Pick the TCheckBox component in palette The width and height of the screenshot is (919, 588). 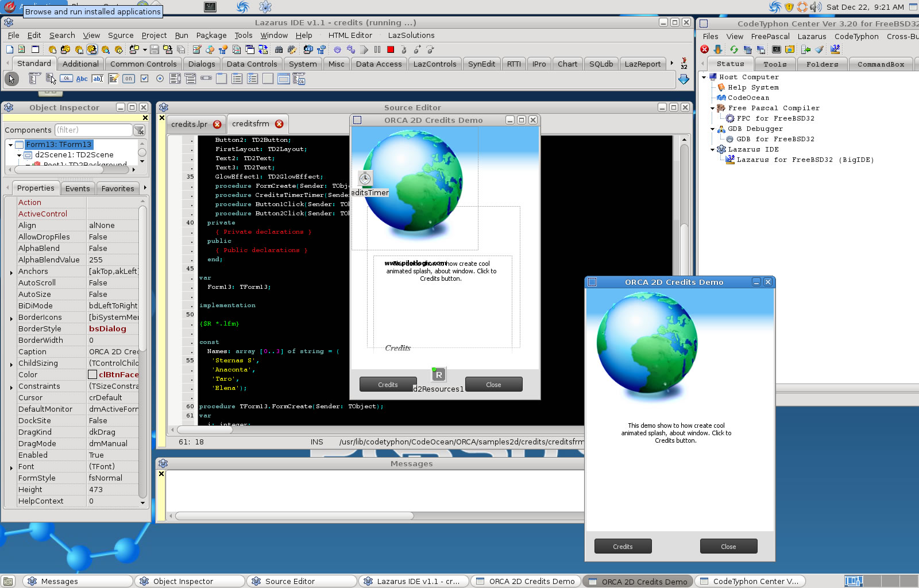point(144,79)
